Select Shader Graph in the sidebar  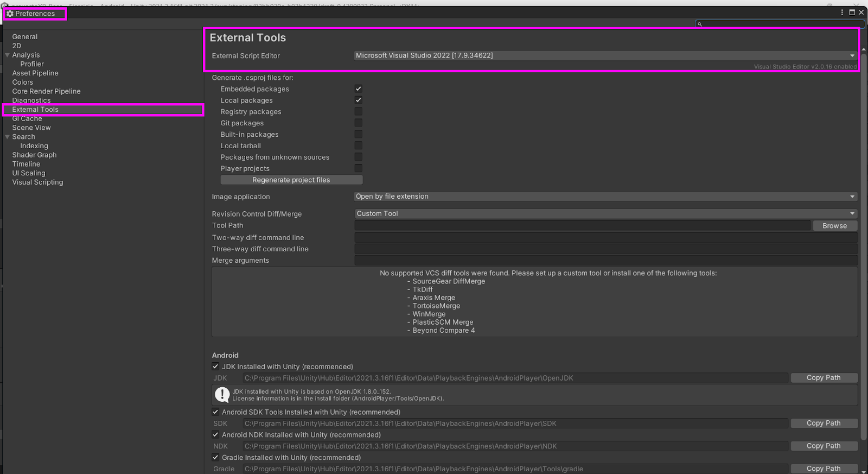tap(34, 155)
